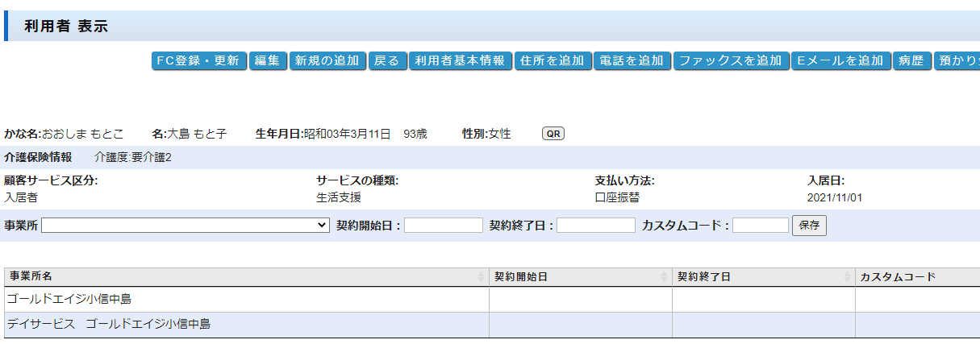Click the FC登録・更新 button

coord(198,61)
